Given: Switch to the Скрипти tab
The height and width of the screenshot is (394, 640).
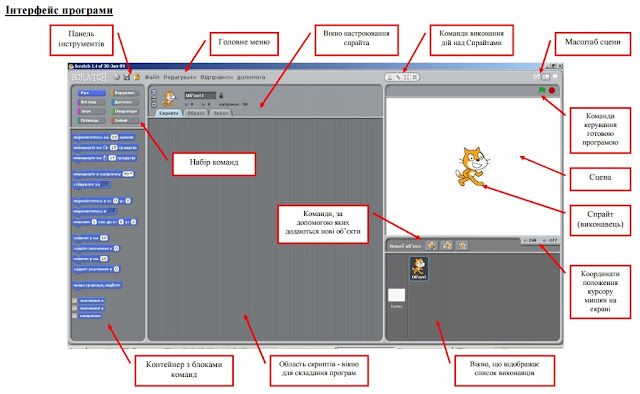Looking at the screenshot, I should click(x=169, y=114).
